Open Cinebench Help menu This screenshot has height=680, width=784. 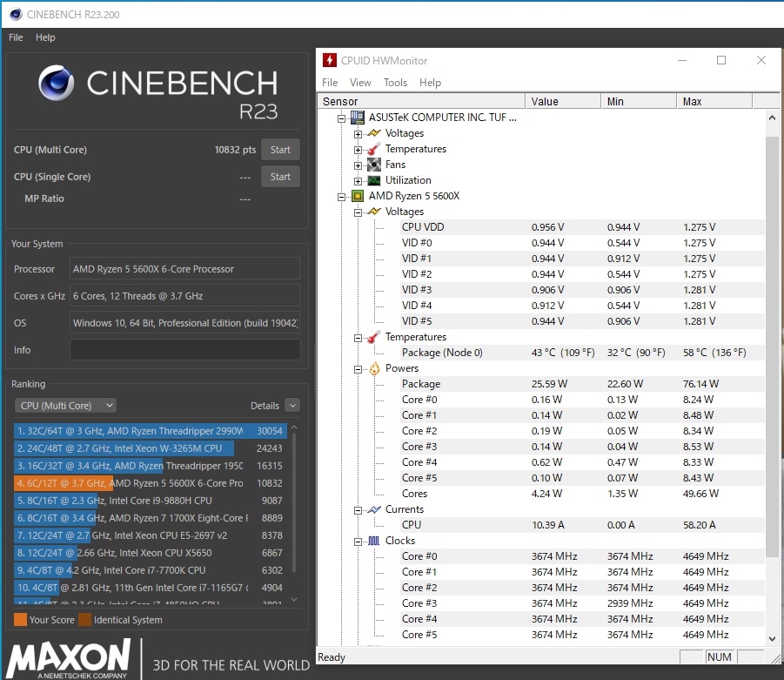(x=45, y=37)
